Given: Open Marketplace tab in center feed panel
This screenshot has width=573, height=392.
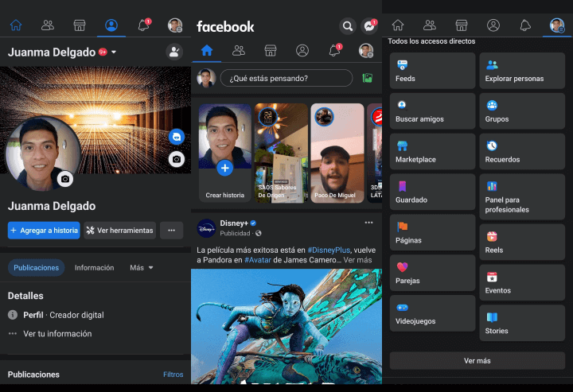Looking at the screenshot, I should 271,50.
